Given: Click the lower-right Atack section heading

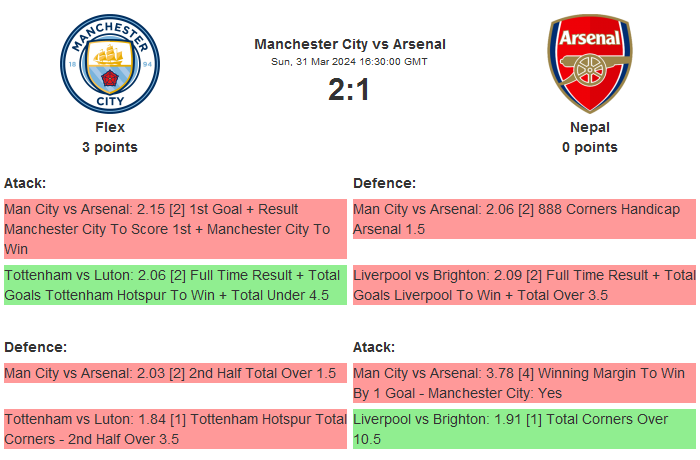Looking at the screenshot, I should coord(374,347).
